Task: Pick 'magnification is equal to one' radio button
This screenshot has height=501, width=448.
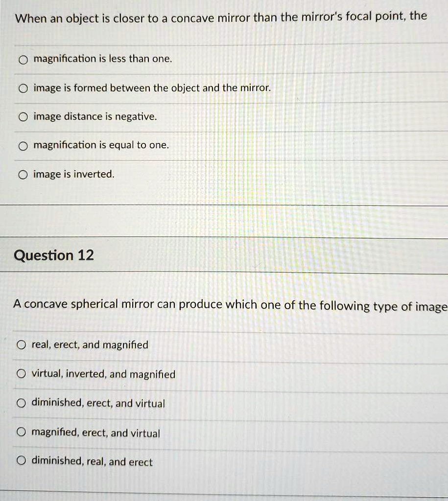Action: point(23,146)
